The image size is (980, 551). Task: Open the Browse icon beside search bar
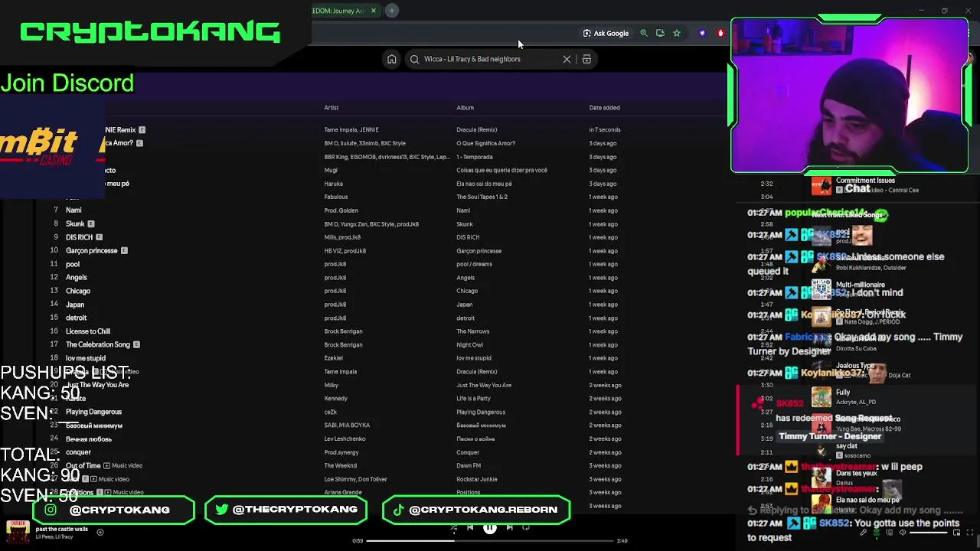(x=586, y=59)
